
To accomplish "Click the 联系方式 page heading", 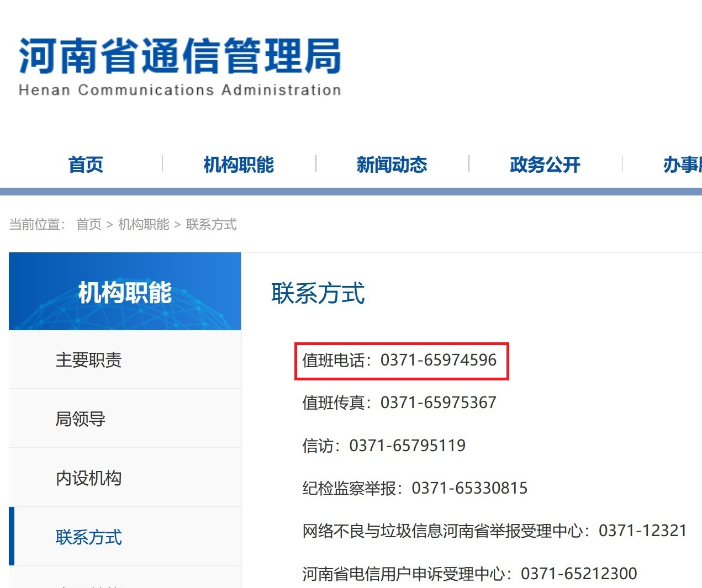I will click(318, 293).
